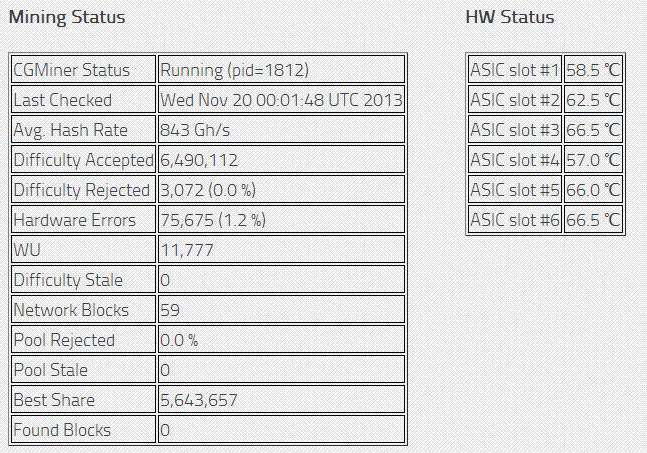The width and height of the screenshot is (647, 453).
Task: Click the Pool Rejected label cell
Action: pos(83,340)
